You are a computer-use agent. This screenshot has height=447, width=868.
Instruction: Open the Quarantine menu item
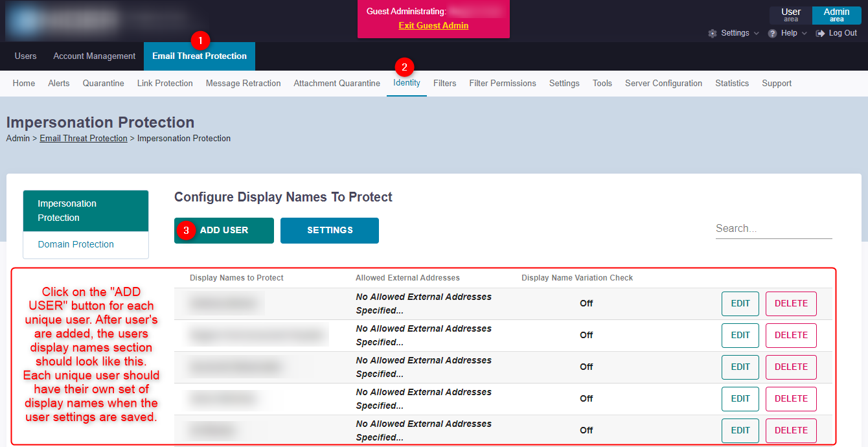[x=103, y=83]
